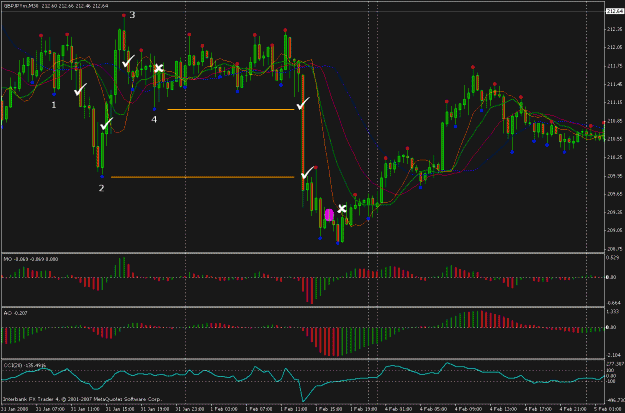Click the 209.95 price axis value
Image resolution: width=625 pixels, height=413 pixels.
click(x=615, y=176)
